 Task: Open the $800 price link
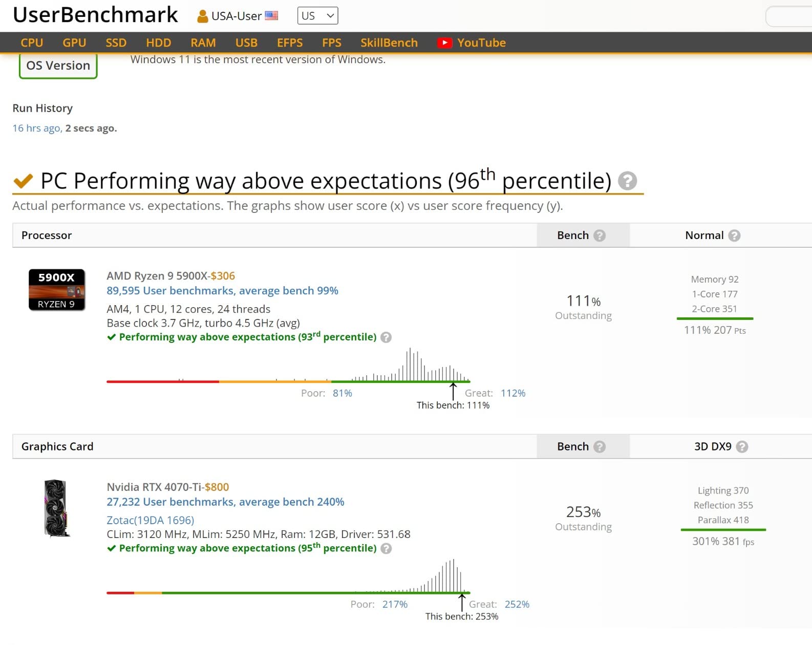coord(217,487)
